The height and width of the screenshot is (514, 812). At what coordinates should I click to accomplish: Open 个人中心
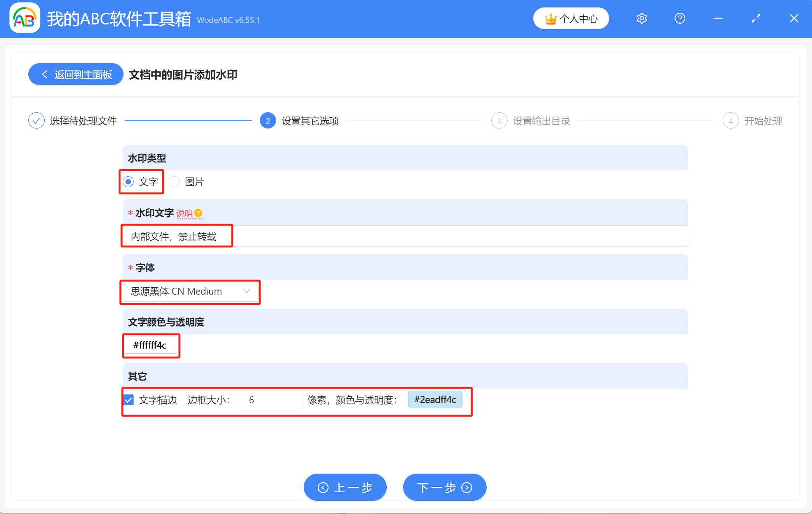click(x=571, y=18)
